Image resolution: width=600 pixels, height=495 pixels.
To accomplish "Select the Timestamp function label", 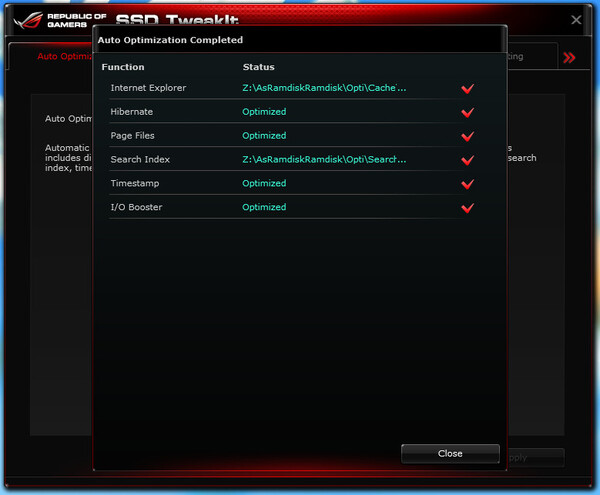I will 135,183.
